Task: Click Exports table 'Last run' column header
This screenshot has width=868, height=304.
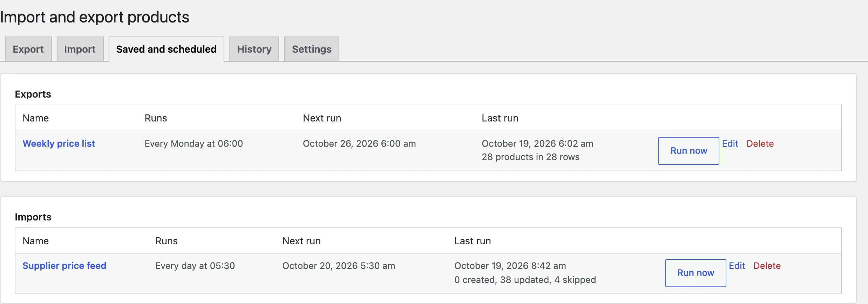Action: (500, 118)
